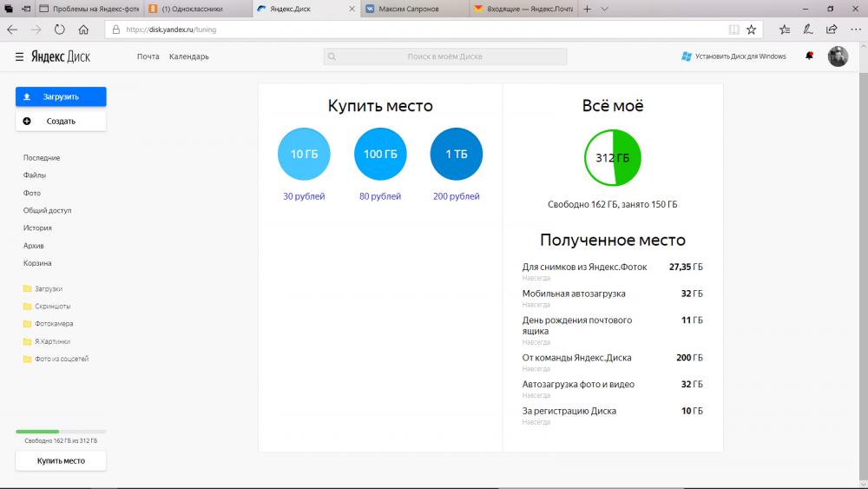Click the notification bell icon
The width and height of the screenshot is (868, 489).
[809, 56]
